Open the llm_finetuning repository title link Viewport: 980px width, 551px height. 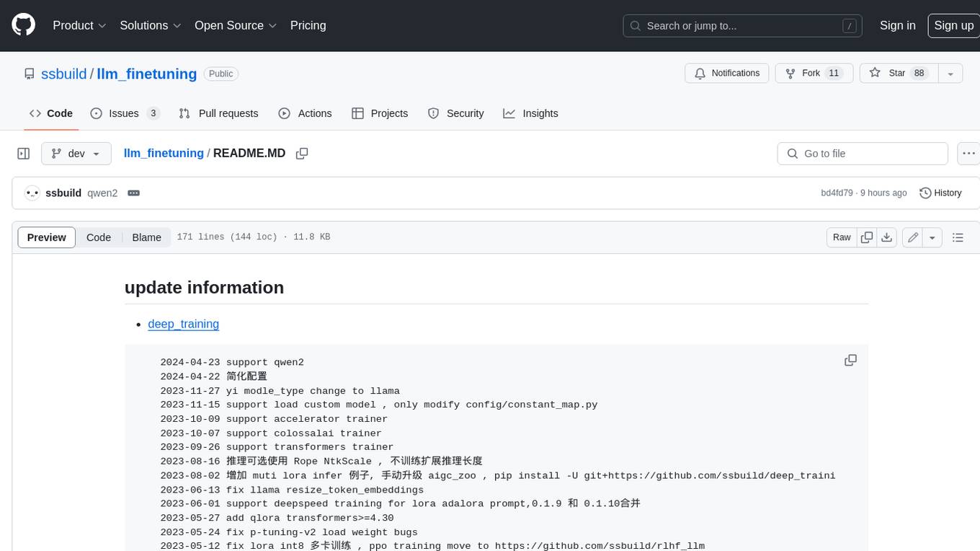click(146, 74)
